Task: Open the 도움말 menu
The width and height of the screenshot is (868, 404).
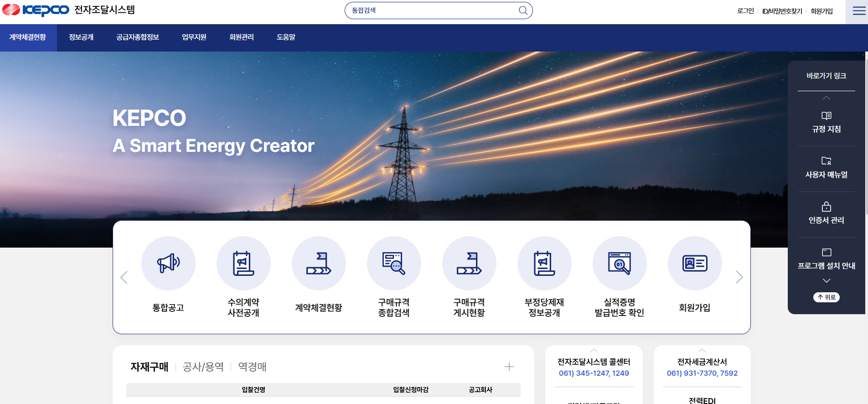Action: pos(286,37)
